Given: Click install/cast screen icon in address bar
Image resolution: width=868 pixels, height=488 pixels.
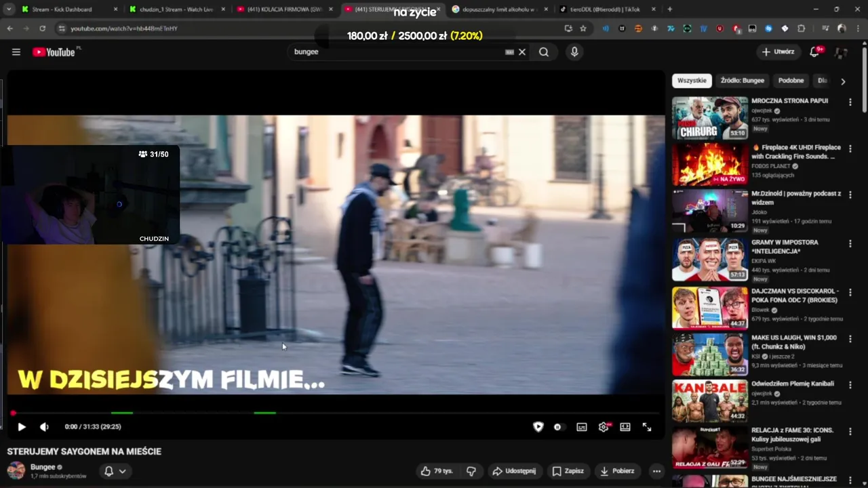Looking at the screenshot, I should pyautogui.click(x=568, y=28).
